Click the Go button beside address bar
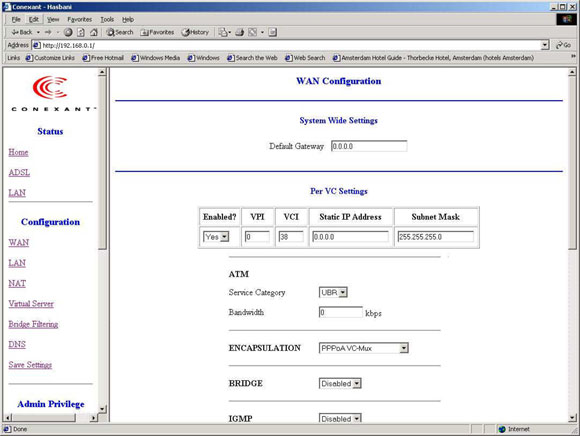The height and width of the screenshot is (436, 580). tap(563, 45)
